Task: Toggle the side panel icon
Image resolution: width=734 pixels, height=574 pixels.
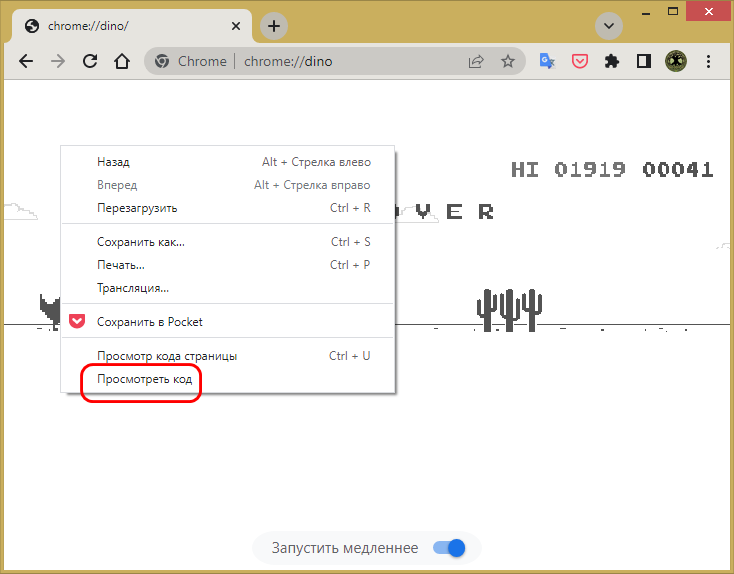Action: click(x=644, y=61)
